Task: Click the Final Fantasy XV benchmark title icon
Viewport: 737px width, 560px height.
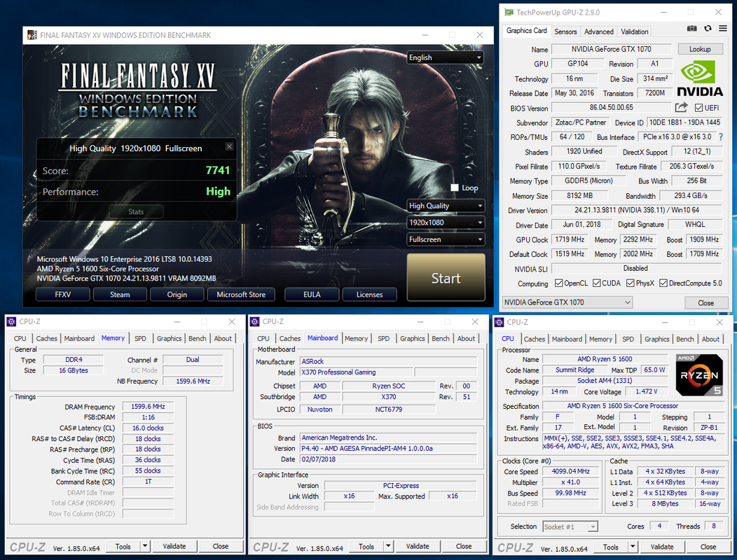Action: (32, 35)
